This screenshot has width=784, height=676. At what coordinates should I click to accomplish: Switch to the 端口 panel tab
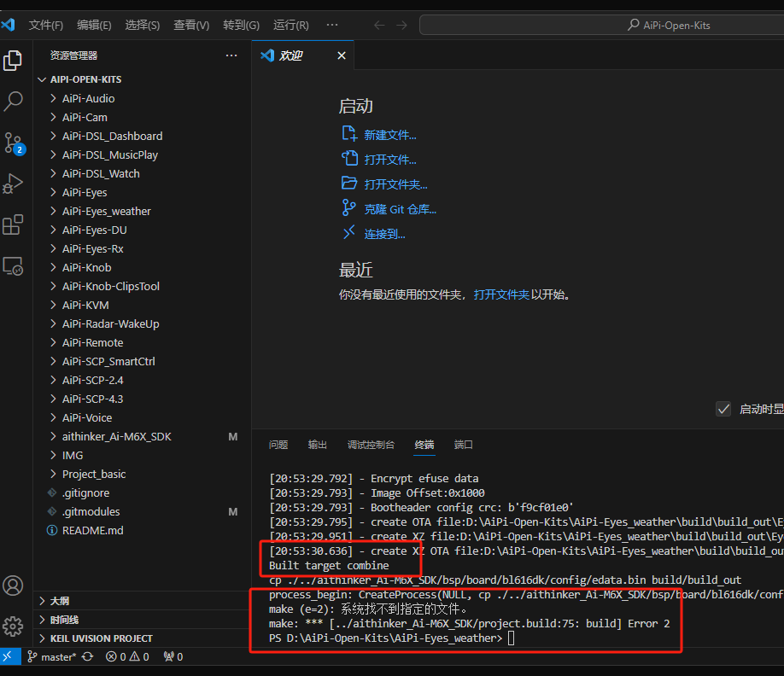coord(464,445)
